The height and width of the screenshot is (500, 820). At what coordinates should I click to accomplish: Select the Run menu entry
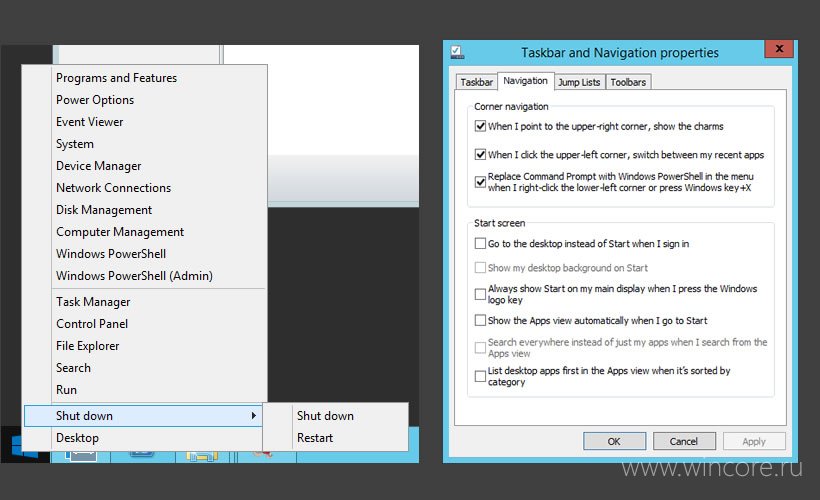[143, 390]
